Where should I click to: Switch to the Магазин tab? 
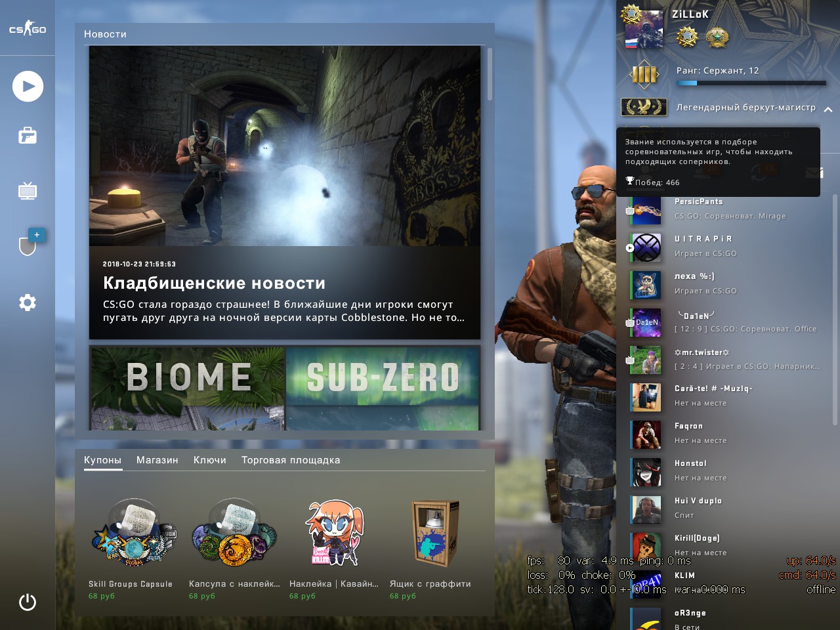pos(157,460)
